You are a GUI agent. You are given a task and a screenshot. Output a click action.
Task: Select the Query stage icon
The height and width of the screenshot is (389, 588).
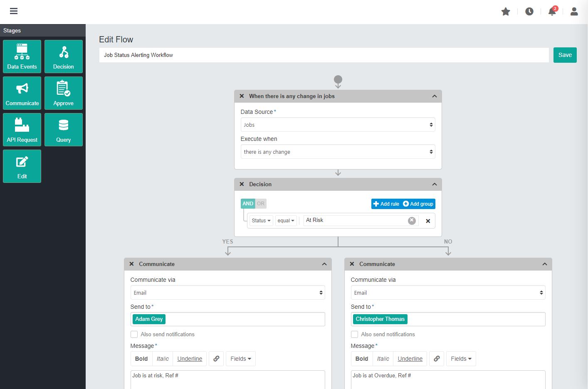[x=63, y=129]
